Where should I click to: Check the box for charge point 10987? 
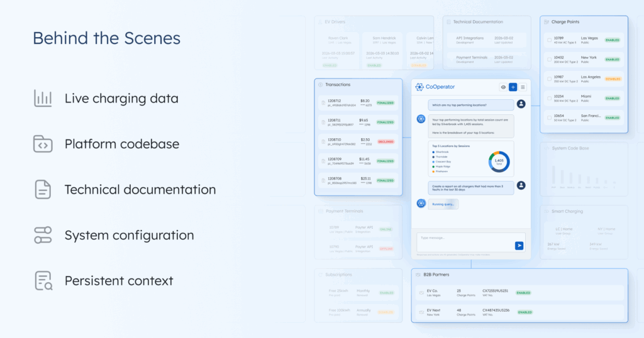549,79
